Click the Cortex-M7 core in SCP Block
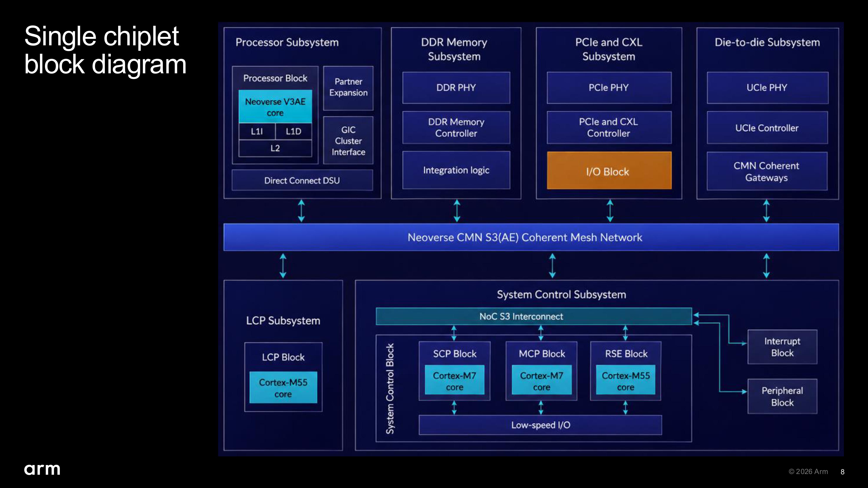This screenshot has height=488, width=868. tap(455, 380)
